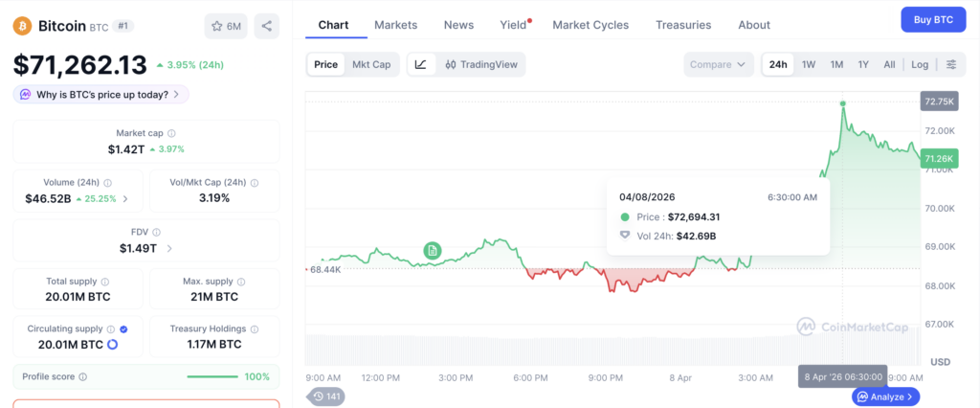The height and width of the screenshot is (408, 980).
Task: Click the $46.52B volume value
Action: (x=48, y=199)
